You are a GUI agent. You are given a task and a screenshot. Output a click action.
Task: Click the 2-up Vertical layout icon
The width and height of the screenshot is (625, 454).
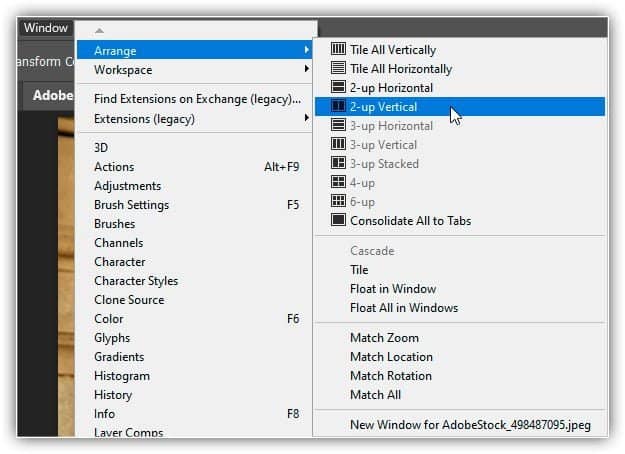[339, 107]
